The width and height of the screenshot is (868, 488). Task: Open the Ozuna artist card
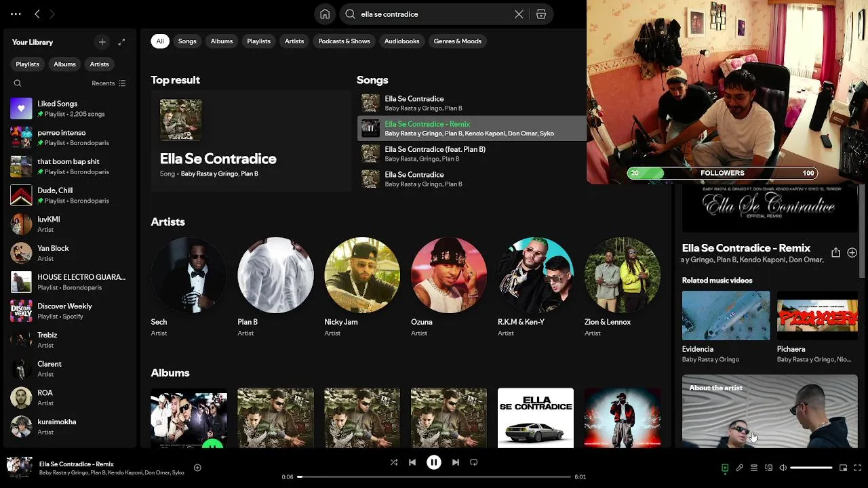click(x=449, y=287)
